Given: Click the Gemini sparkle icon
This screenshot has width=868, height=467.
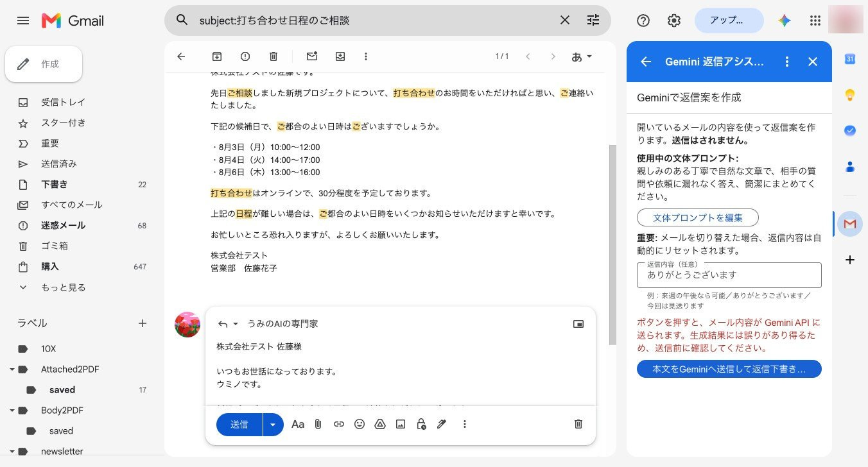Looking at the screenshot, I should point(785,21).
